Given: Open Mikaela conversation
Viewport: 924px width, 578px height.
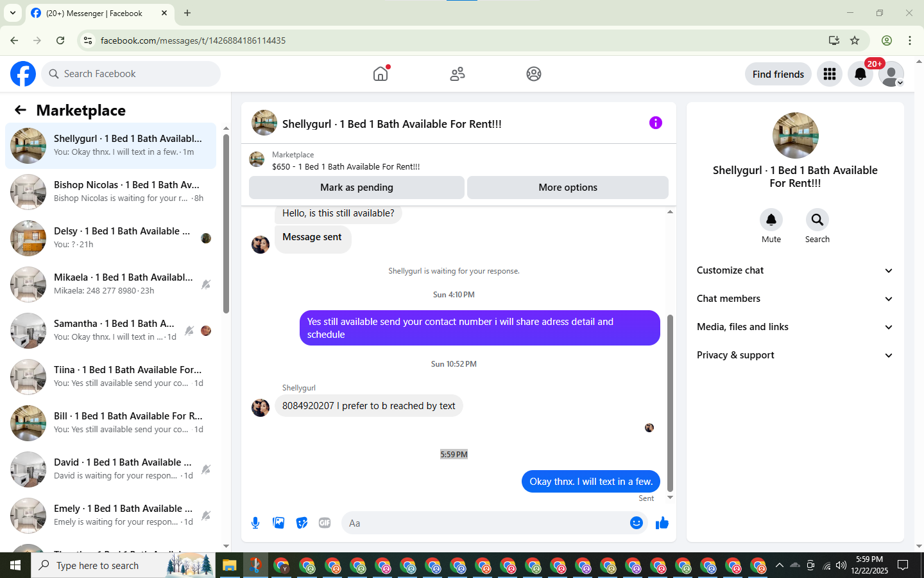Looking at the screenshot, I should pos(110,285).
